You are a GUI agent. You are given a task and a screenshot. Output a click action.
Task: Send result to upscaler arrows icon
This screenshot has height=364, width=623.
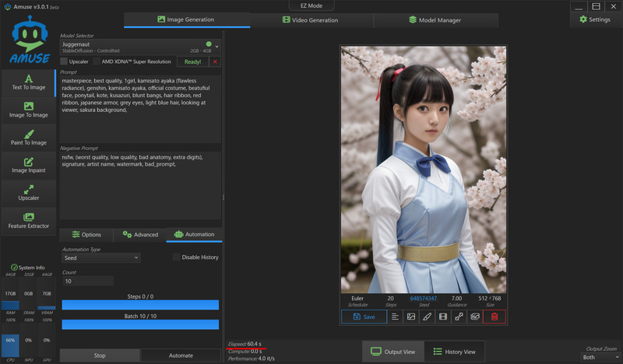coord(459,317)
